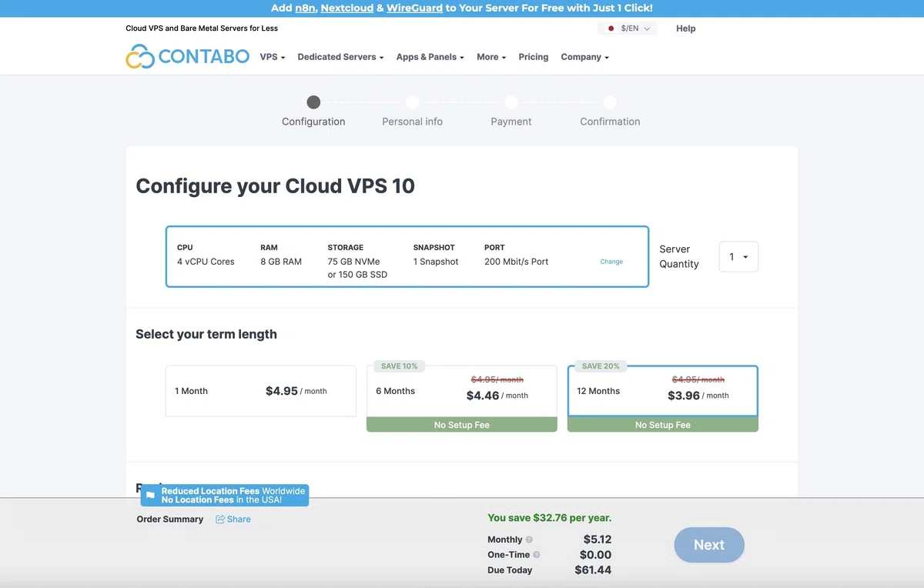Open the Server Quantity dropdown
The width and height of the screenshot is (924, 588).
[738, 257]
